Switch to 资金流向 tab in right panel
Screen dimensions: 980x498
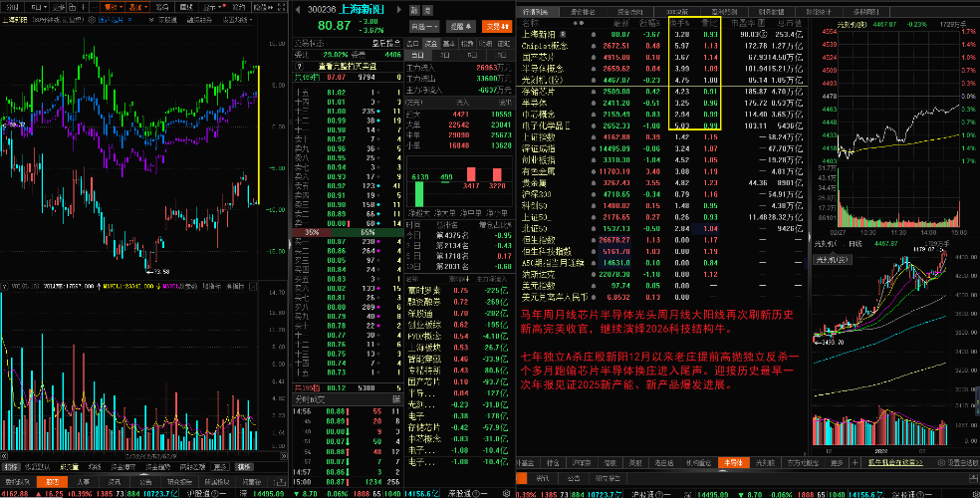pyautogui.click(x=629, y=12)
